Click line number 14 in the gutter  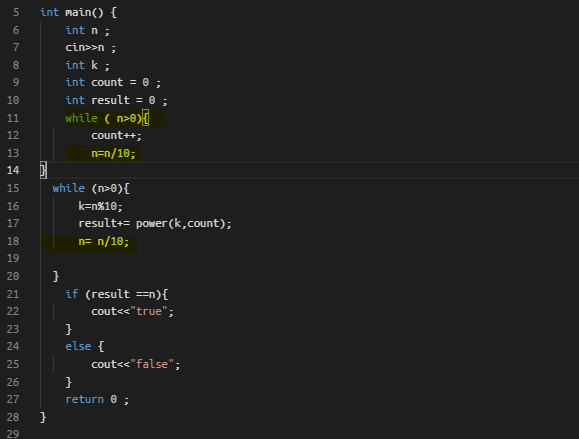13,170
